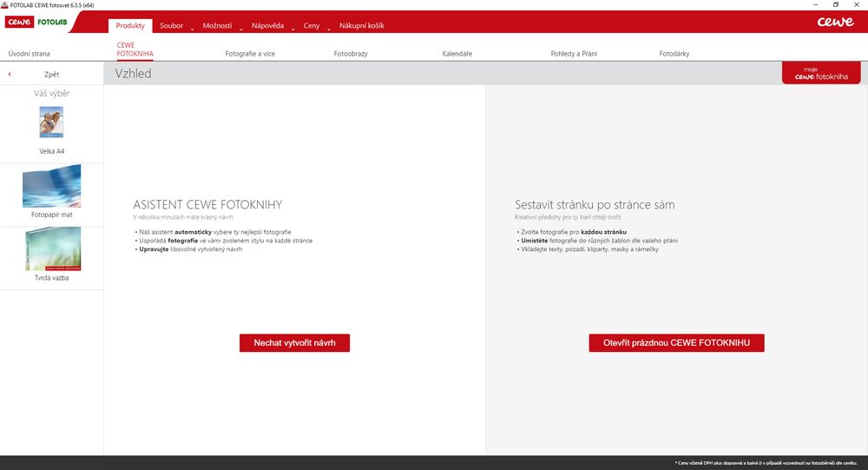868x470 pixels.
Task: Click Otevřít prázdnou CEWE FOTOKNIHU button
Action: click(676, 343)
